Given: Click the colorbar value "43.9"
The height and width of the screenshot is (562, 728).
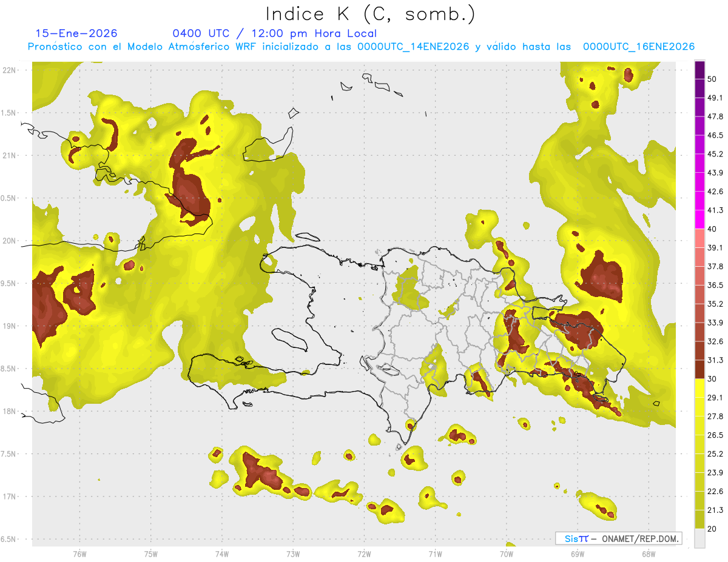Looking at the screenshot, I should pyautogui.click(x=715, y=173).
